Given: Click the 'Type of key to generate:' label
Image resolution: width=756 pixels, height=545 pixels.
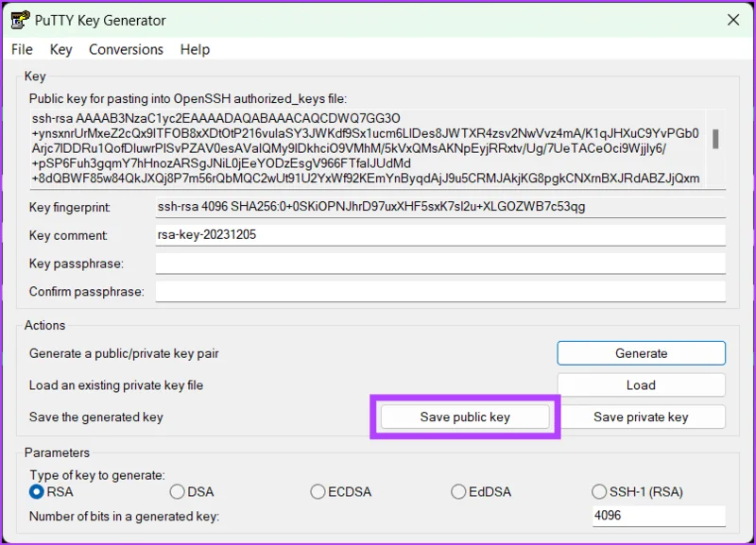Looking at the screenshot, I should (x=97, y=475).
